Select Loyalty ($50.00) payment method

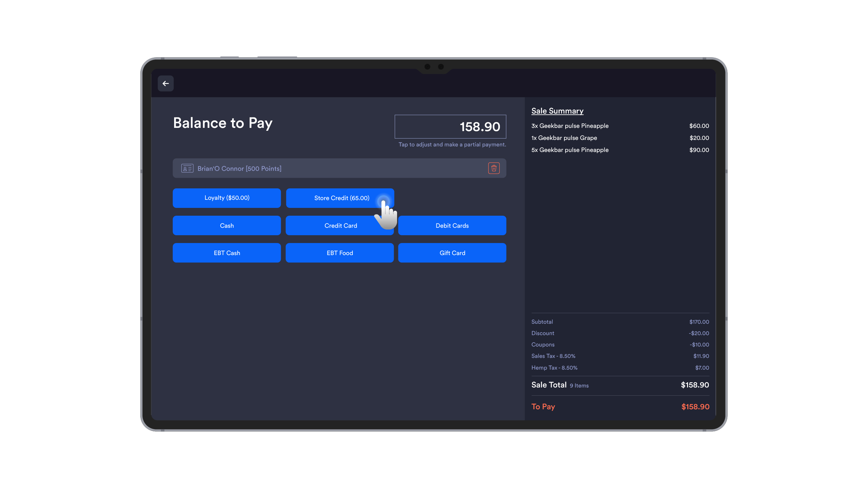(227, 198)
